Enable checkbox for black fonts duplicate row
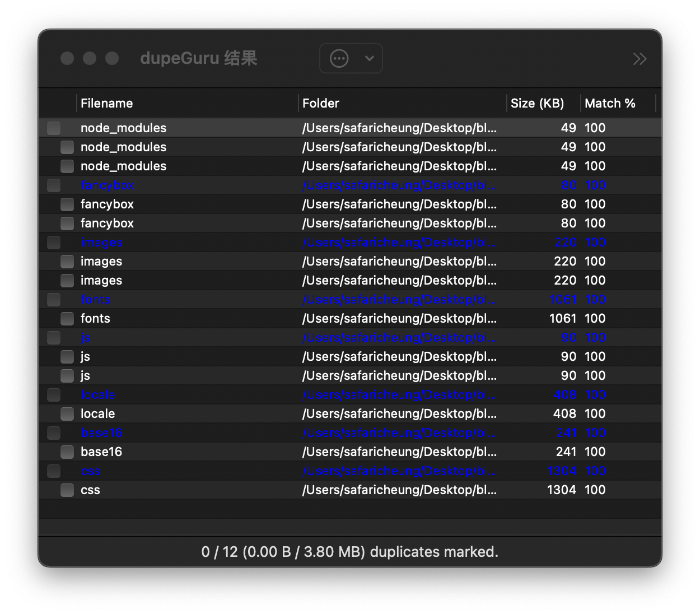The width and height of the screenshot is (700, 614). [x=67, y=319]
